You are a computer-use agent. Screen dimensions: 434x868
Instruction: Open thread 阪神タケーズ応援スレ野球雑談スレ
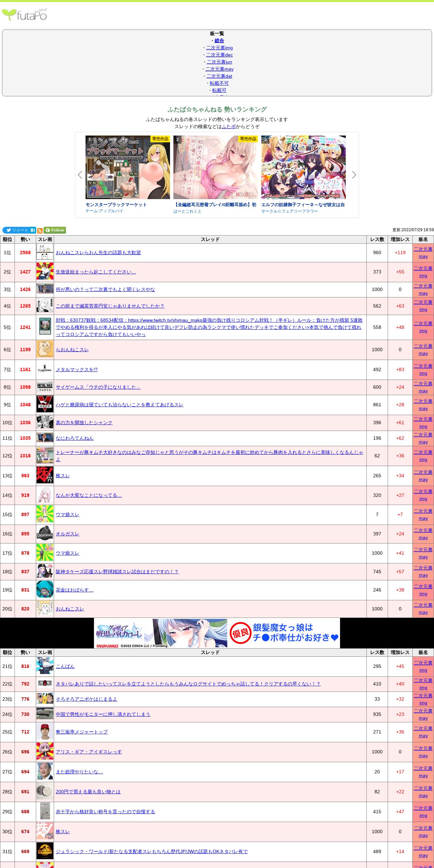pos(117,572)
